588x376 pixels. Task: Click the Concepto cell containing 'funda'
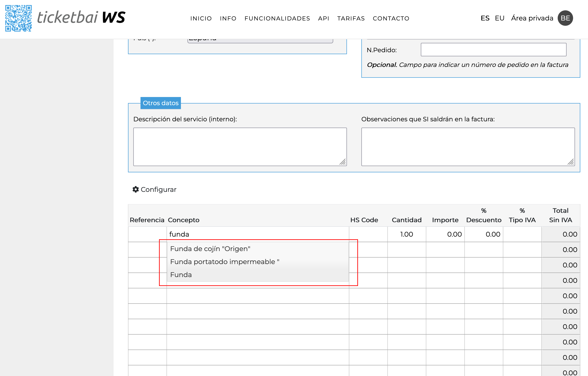coord(258,234)
